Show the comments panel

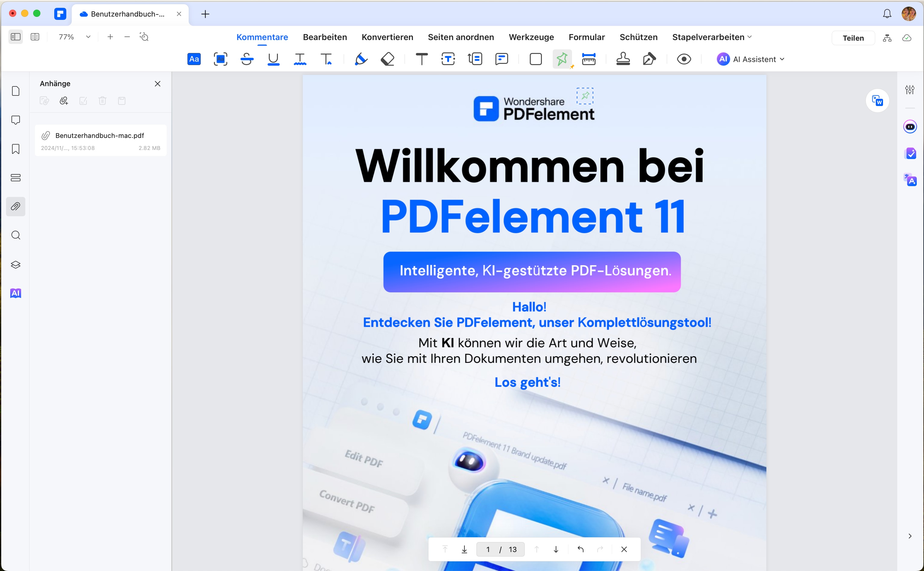[x=15, y=120]
